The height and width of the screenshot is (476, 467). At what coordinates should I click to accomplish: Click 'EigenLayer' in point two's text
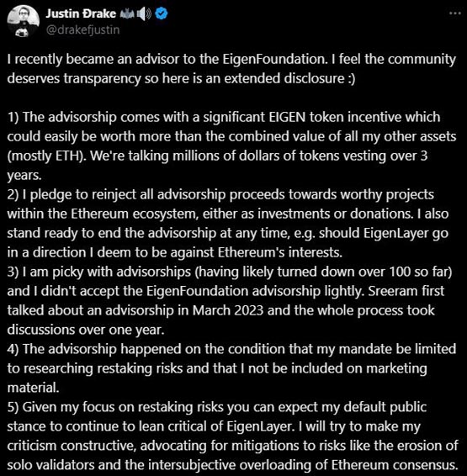click(x=396, y=234)
